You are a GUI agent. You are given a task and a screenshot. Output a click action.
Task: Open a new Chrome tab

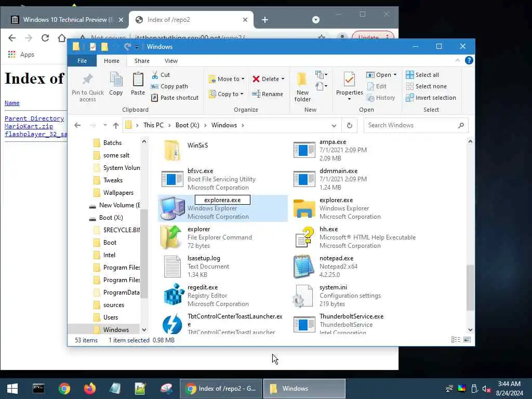265,20
